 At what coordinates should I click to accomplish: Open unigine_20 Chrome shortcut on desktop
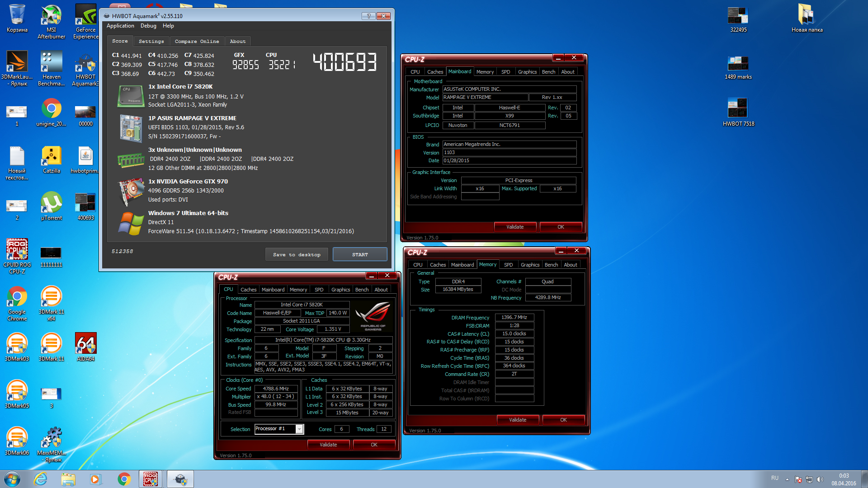tap(51, 113)
